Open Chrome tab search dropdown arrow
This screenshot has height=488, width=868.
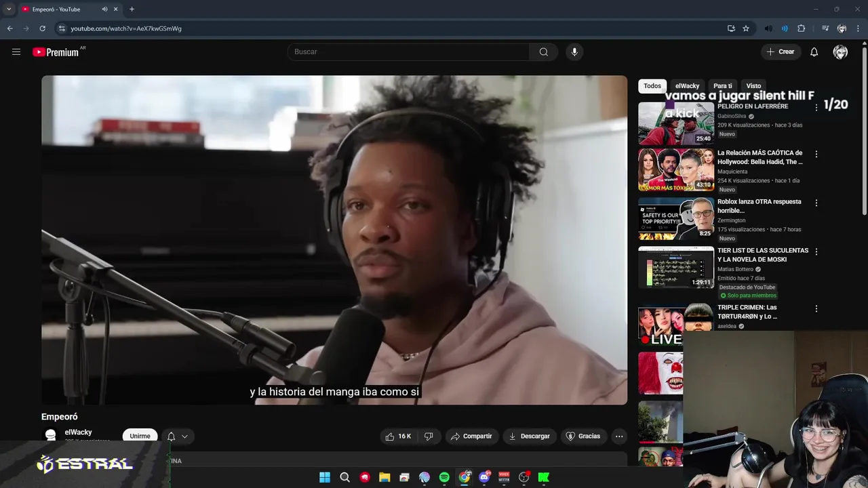pos(9,9)
